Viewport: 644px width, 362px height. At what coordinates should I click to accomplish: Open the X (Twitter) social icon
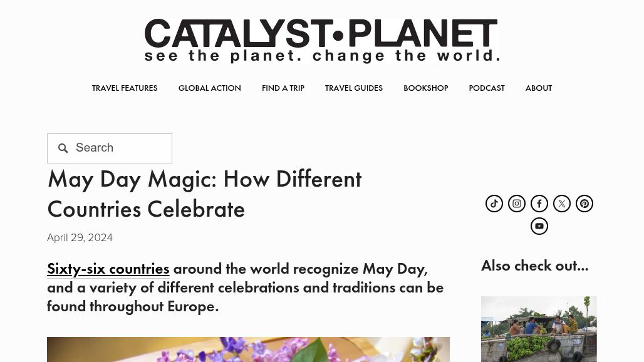pos(562,204)
